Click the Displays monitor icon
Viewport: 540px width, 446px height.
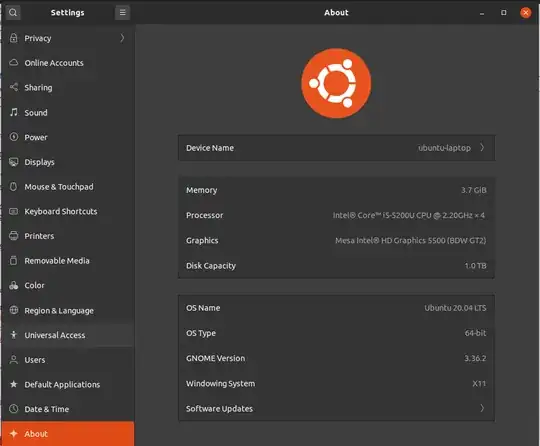(14, 162)
